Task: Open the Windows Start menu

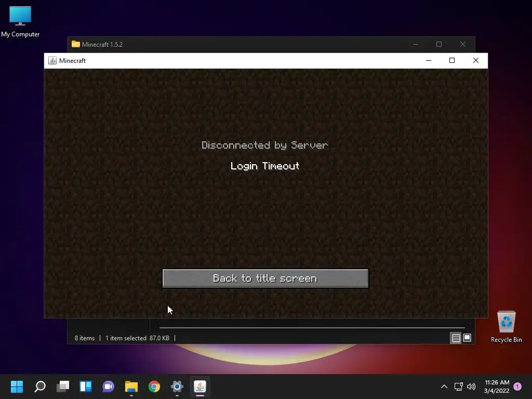Action: [x=17, y=387]
